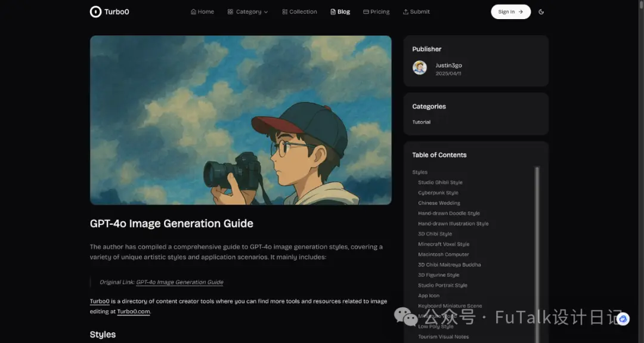Click the GPT-4o Image Generation Guide title

pyautogui.click(x=172, y=224)
